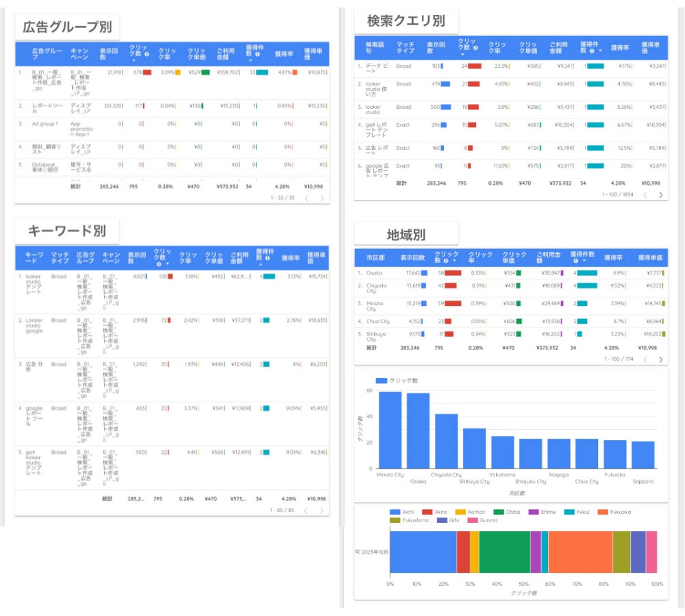Click クリック数 sort arrow in 広告グループ別 header
Viewport: 685px width, 616px height.
tap(134, 61)
